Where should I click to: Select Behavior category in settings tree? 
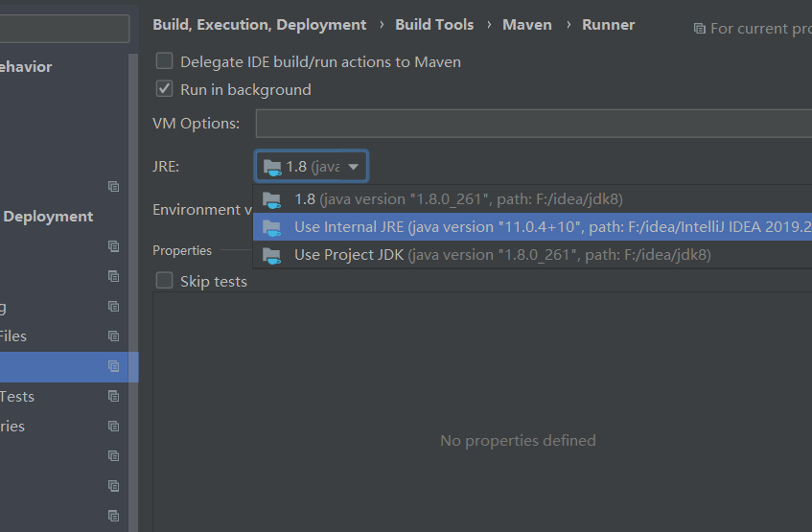(26, 67)
